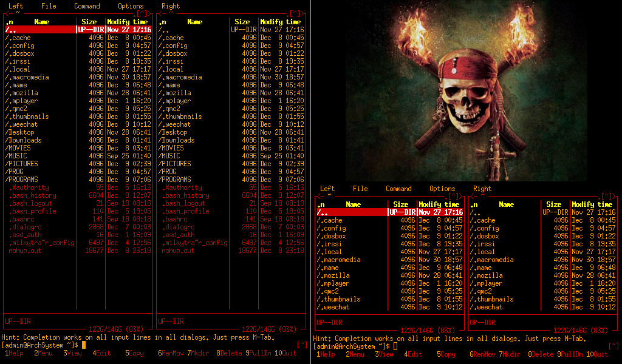Sort by Size in small terminal's right panel header
Image resolution: width=622 pixels, height=364 pixels.
pyautogui.click(x=553, y=204)
